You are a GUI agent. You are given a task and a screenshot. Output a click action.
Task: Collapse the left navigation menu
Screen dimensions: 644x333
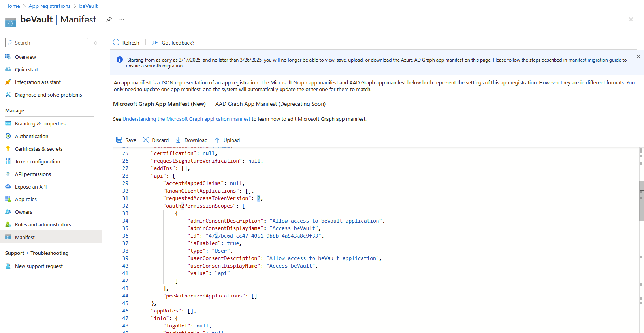[x=96, y=43]
